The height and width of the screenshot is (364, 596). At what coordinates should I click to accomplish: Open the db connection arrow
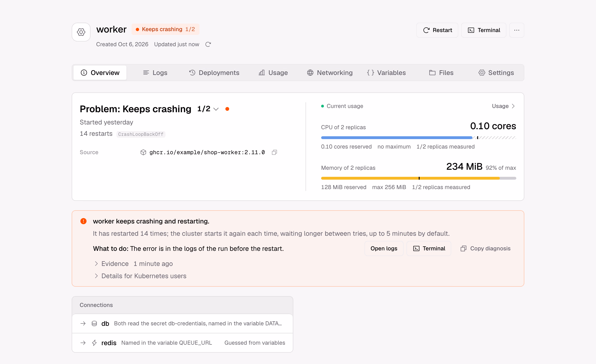[83, 323]
